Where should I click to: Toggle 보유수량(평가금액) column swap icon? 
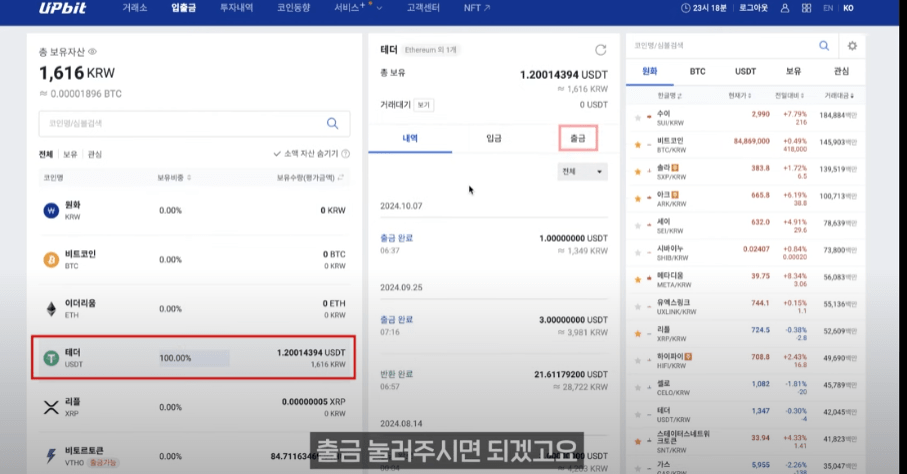(x=341, y=178)
